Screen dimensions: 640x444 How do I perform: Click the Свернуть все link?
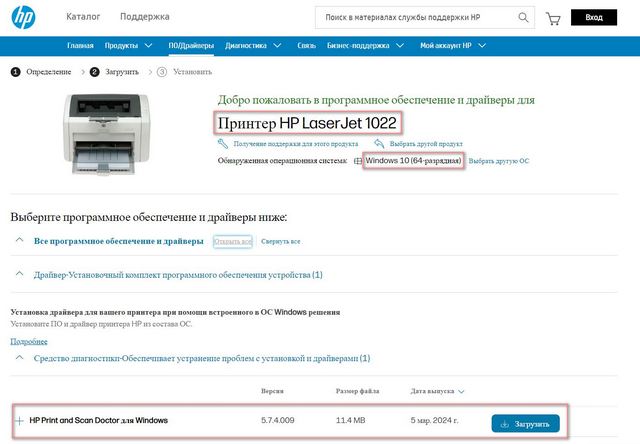pyautogui.click(x=281, y=242)
